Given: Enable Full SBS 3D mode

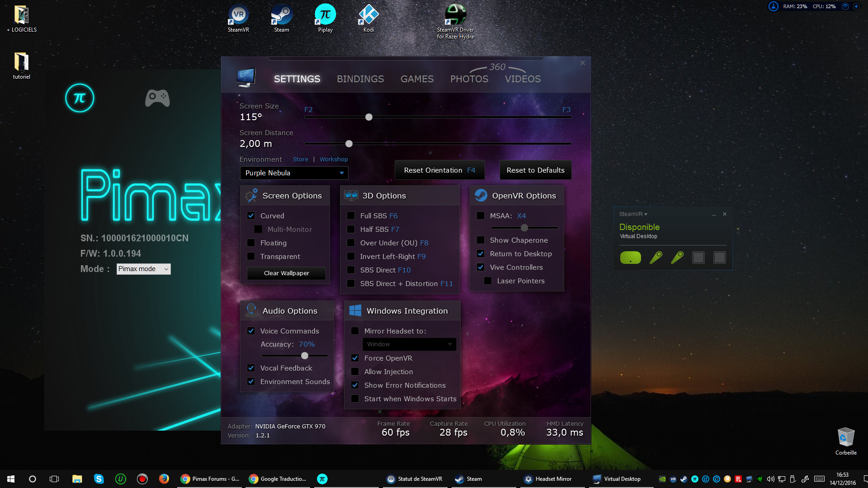Looking at the screenshot, I should [x=351, y=216].
